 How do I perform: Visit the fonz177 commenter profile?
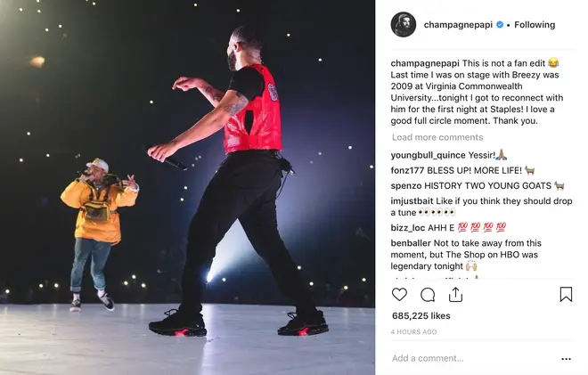[407, 171]
